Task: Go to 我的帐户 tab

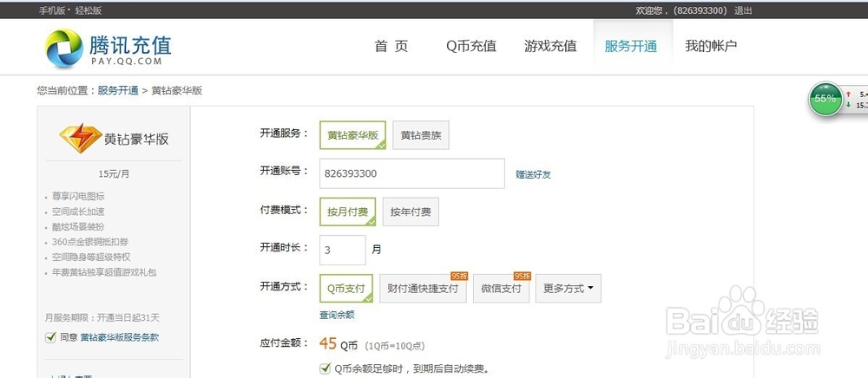Action: [x=711, y=47]
